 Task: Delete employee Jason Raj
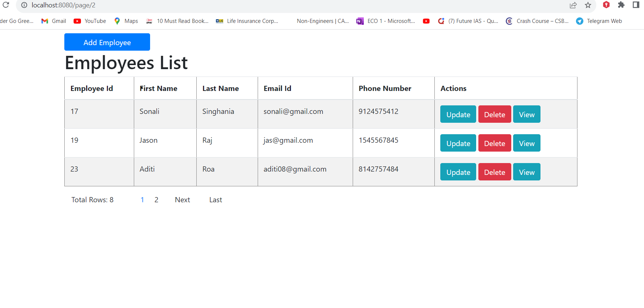click(495, 143)
